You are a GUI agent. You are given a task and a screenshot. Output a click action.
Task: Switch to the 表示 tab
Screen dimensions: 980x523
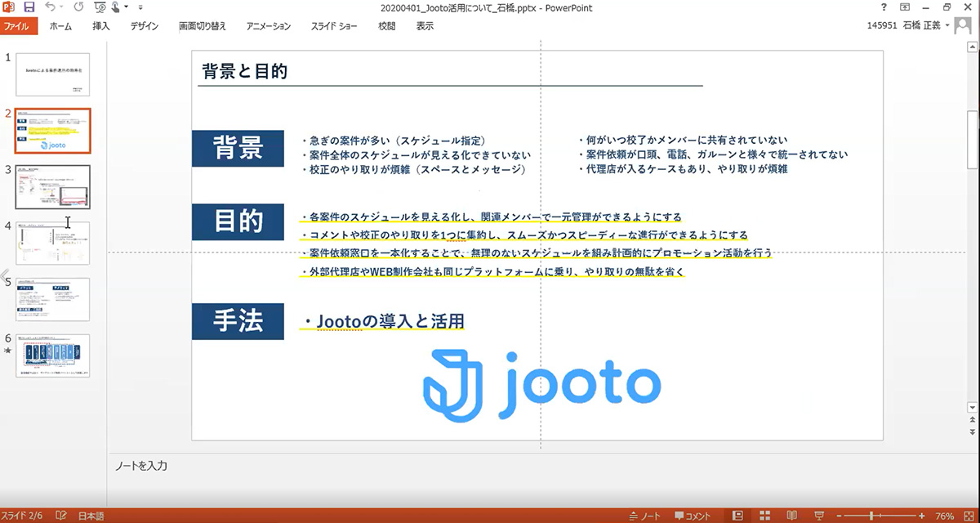click(425, 26)
